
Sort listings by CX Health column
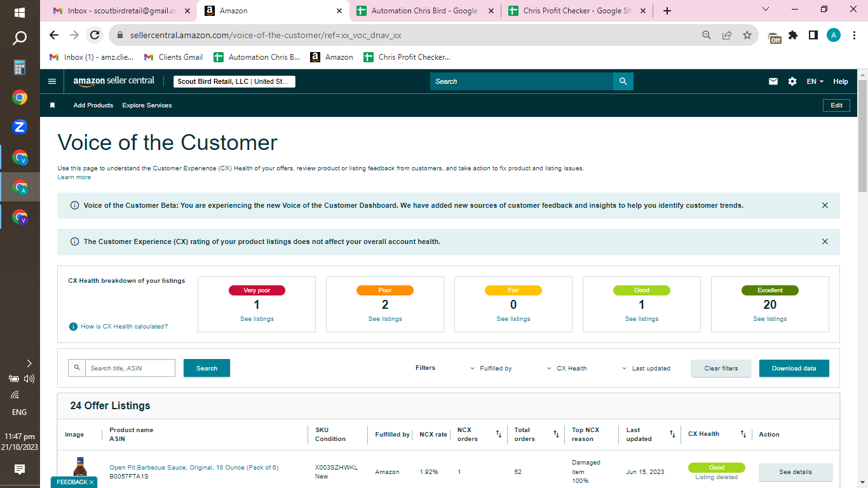(x=743, y=435)
